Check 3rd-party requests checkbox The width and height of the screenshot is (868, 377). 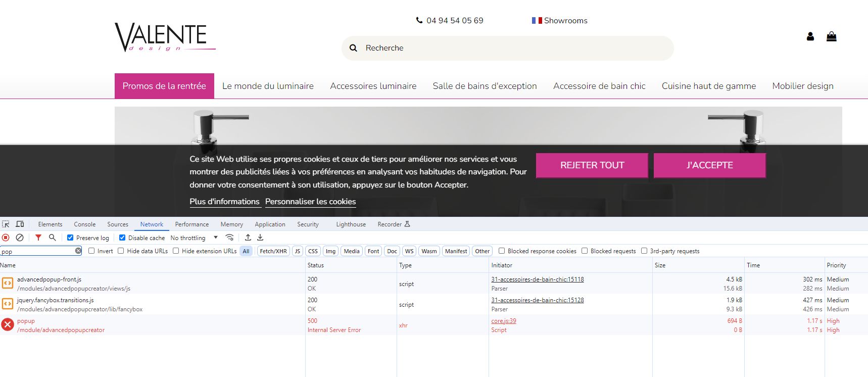coord(644,251)
